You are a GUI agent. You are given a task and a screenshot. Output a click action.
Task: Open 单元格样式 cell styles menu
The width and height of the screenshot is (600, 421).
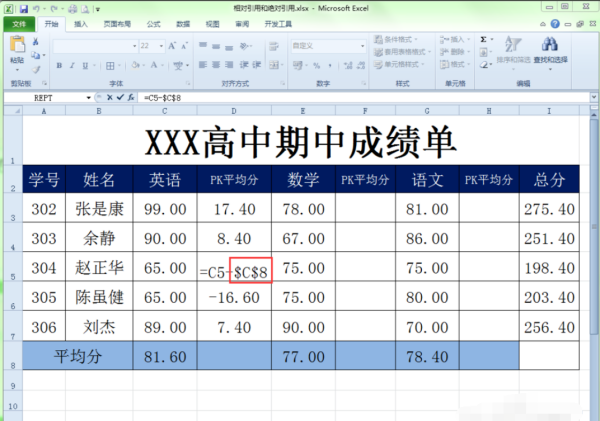[399, 64]
